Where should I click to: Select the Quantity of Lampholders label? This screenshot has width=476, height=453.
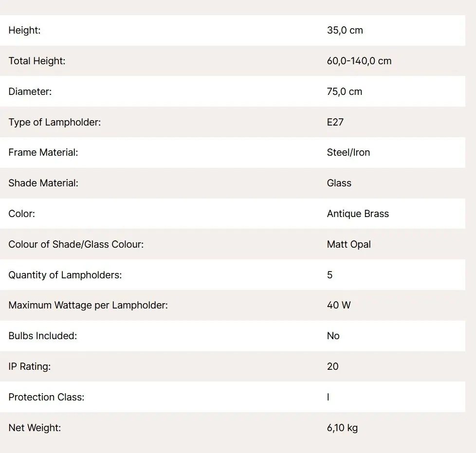point(65,275)
